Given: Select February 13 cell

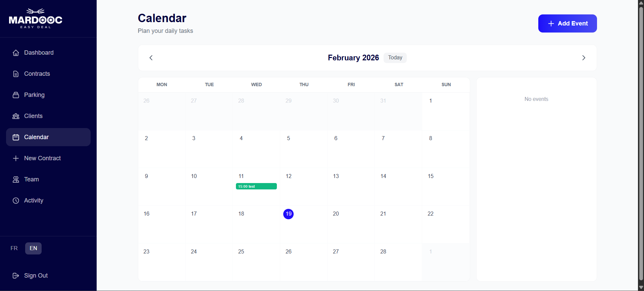Looking at the screenshot, I should tap(351, 187).
